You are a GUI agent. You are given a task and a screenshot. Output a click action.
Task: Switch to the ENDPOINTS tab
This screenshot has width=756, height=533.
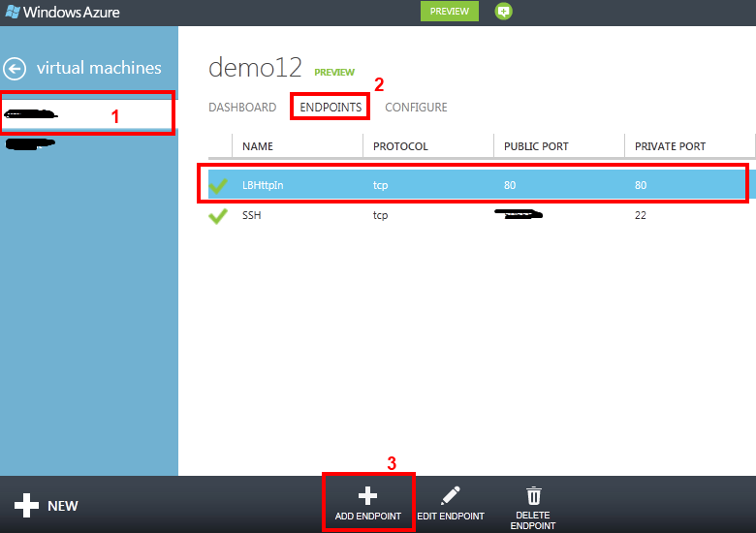[331, 107]
